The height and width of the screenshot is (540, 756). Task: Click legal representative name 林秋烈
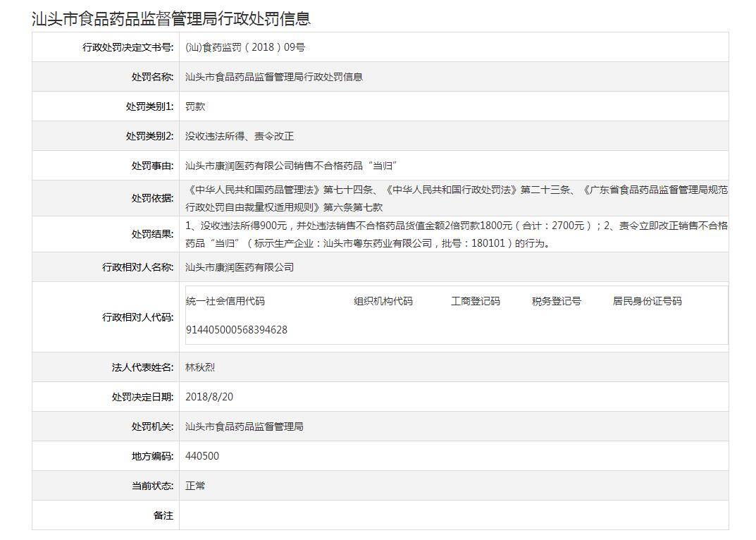click(x=200, y=367)
